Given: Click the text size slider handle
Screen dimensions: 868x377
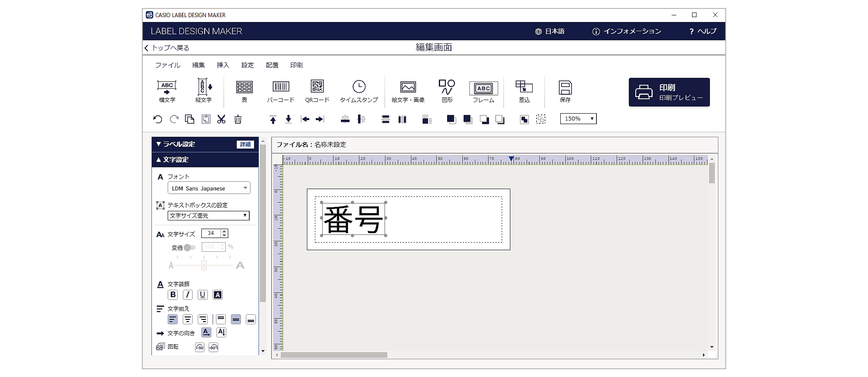Looking at the screenshot, I should pyautogui.click(x=204, y=265).
